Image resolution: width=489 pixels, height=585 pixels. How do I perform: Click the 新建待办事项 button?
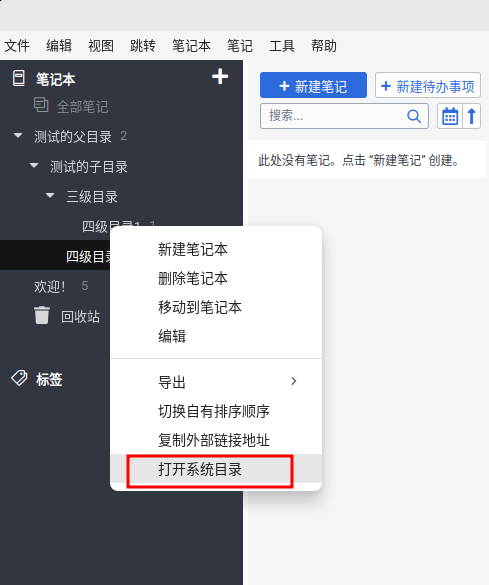pos(428,85)
